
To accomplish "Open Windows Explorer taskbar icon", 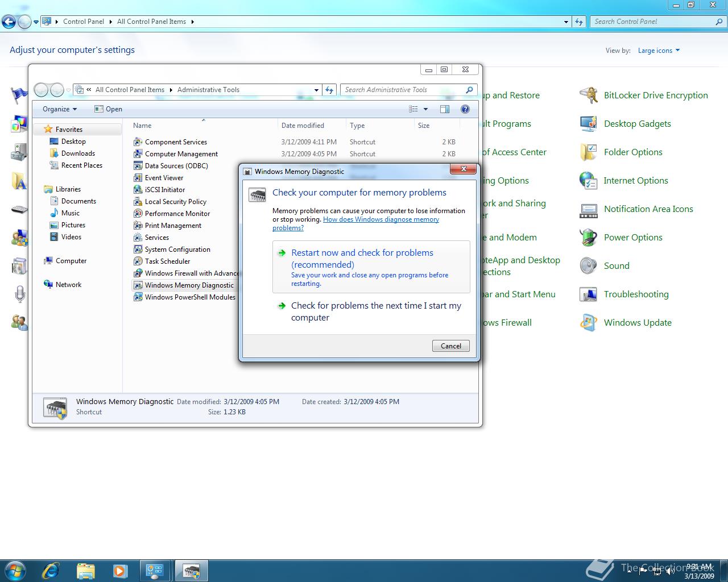I will pos(85,570).
